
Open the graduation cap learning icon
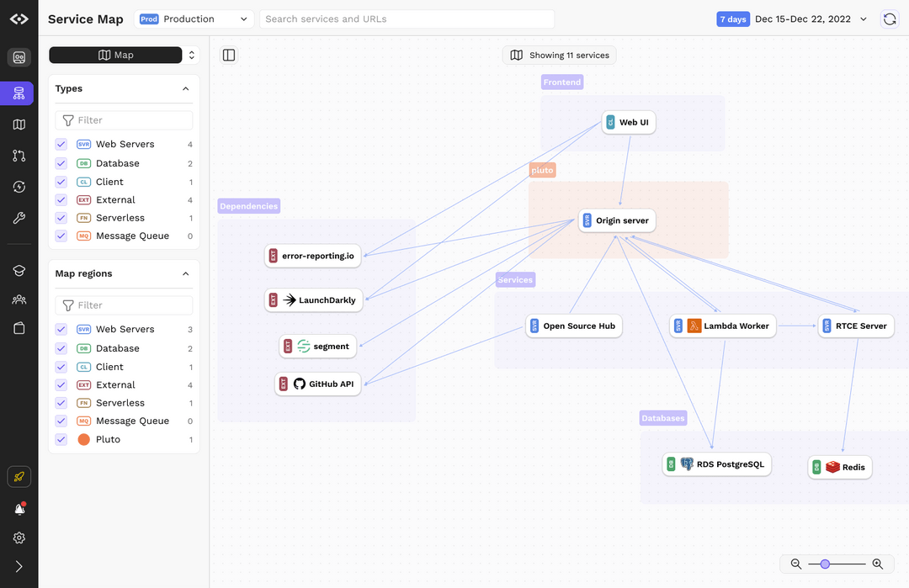pos(19,271)
